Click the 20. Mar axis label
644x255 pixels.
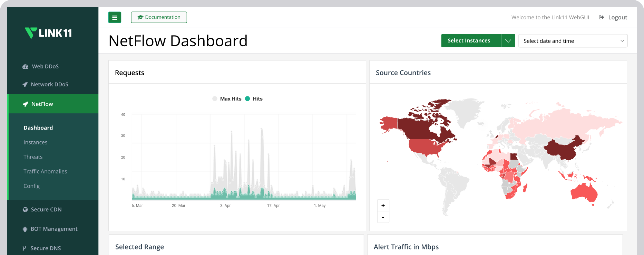[x=178, y=206]
